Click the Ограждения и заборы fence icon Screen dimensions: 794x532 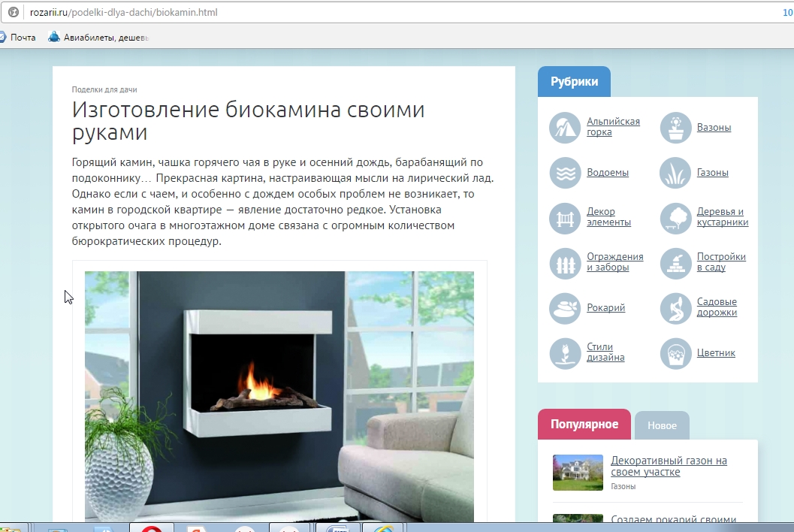[565, 263]
